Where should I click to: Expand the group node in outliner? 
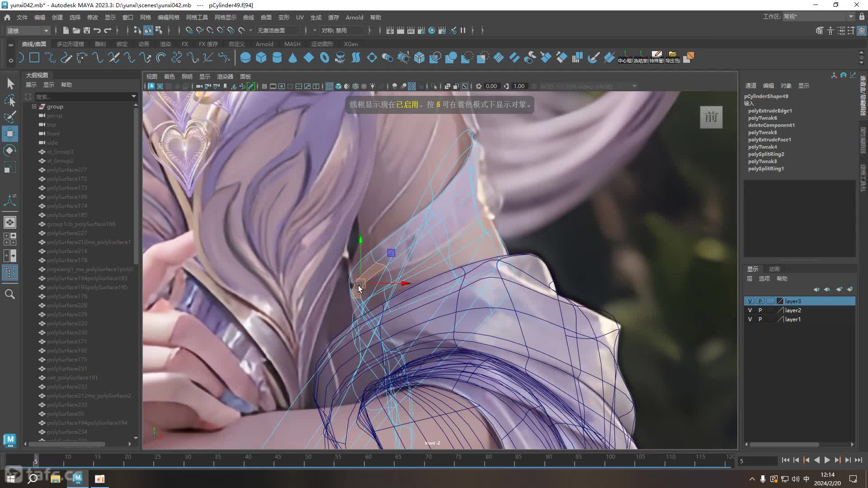(34, 107)
